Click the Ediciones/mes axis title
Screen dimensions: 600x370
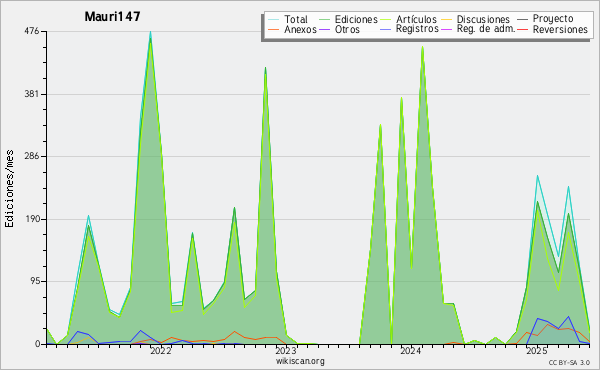pyautogui.click(x=9, y=189)
